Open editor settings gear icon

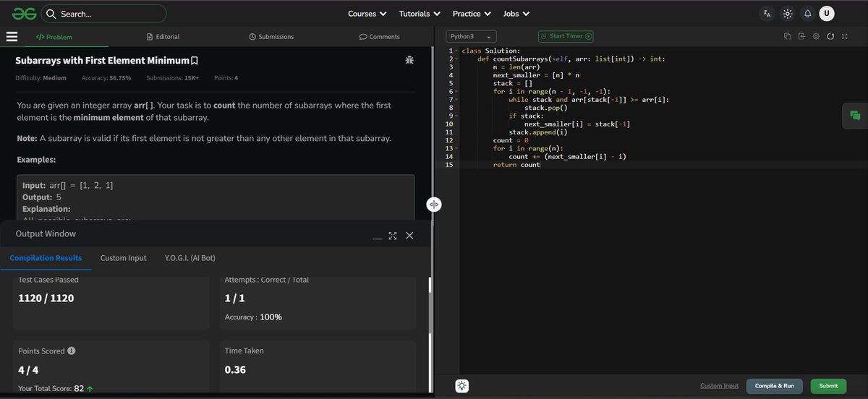pos(816,36)
